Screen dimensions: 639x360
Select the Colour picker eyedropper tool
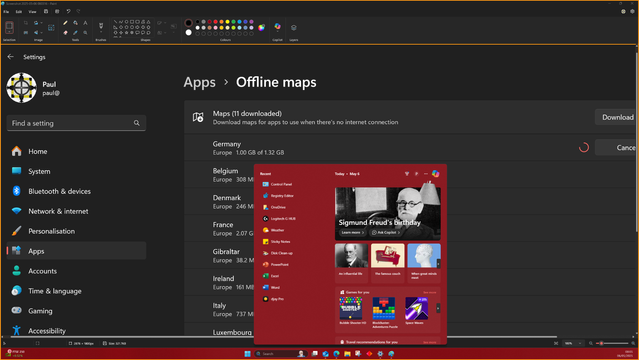pos(75,33)
